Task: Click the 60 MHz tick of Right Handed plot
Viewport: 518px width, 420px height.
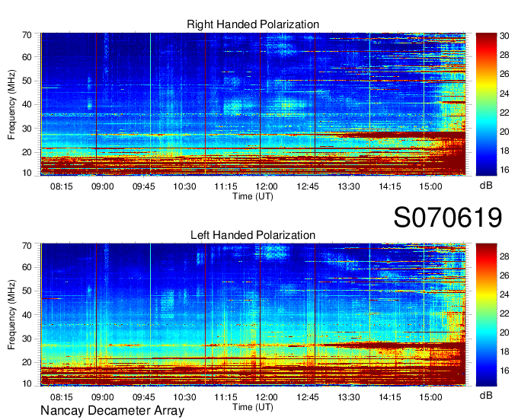Action: [27, 57]
